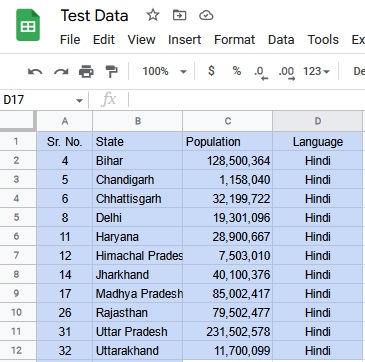The width and height of the screenshot is (365, 362).
Task: Expand the Name box D17 dropdown arrow
Action: pos(79,100)
